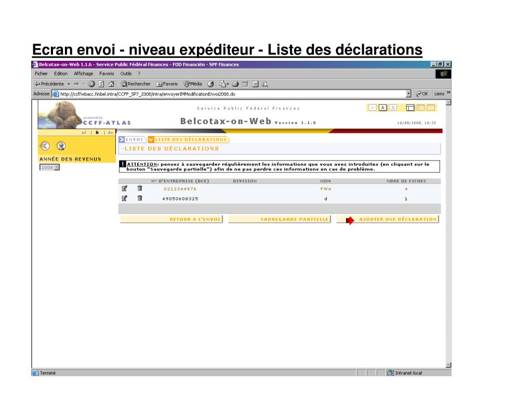532x399 pixels.
Task: Expand the Liens chevron
Action: click(x=448, y=93)
